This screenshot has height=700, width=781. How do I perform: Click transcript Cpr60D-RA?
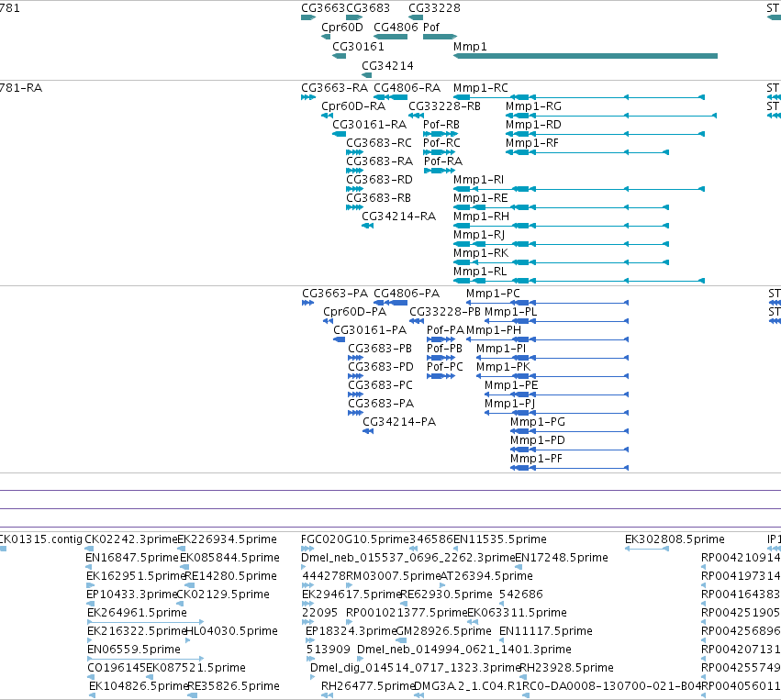pos(328,116)
